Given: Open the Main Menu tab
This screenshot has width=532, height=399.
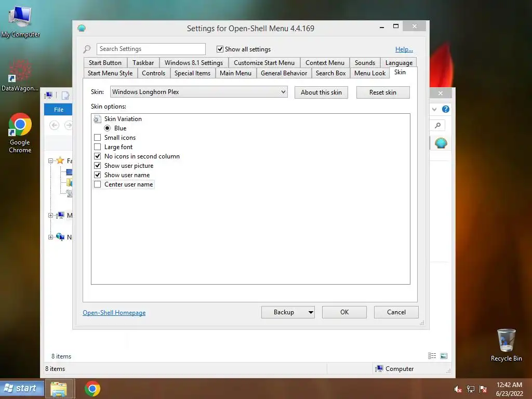Looking at the screenshot, I should (x=235, y=73).
